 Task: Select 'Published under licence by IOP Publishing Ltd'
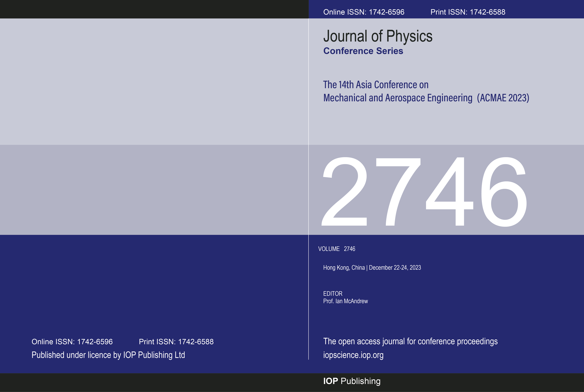[108, 355]
